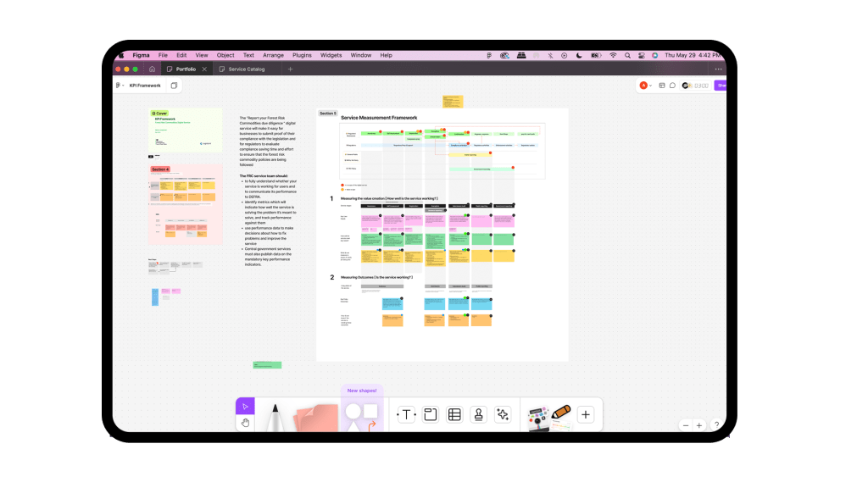Toggle the pages panel icon
Image resolution: width=868 pixels, height=488 pixels.
(x=174, y=86)
